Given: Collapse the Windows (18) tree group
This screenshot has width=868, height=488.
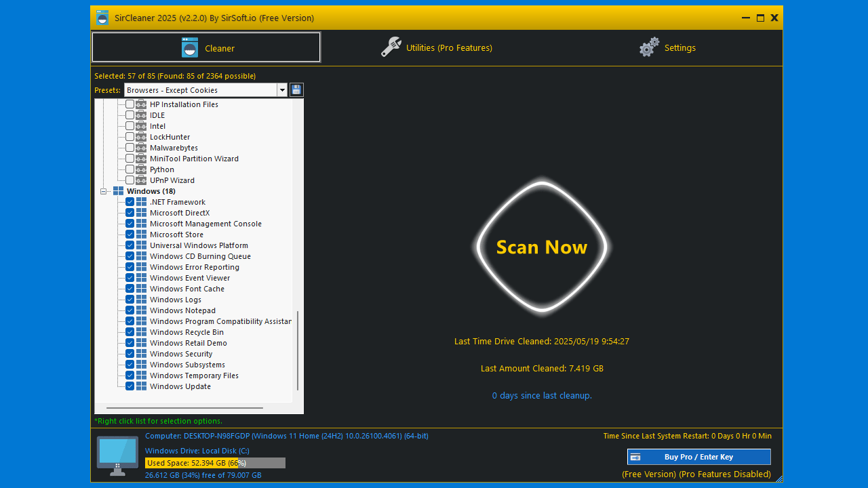Looking at the screenshot, I should pos(104,191).
